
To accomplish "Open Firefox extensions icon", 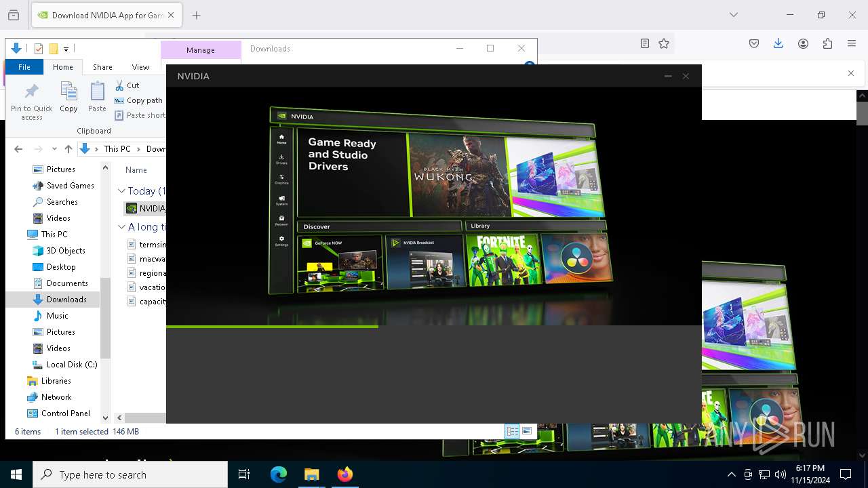I will pos(827,43).
